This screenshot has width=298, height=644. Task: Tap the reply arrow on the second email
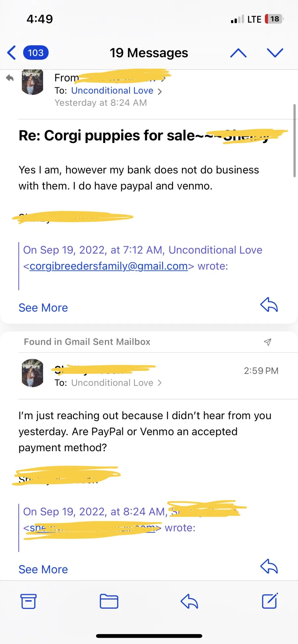(269, 566)
